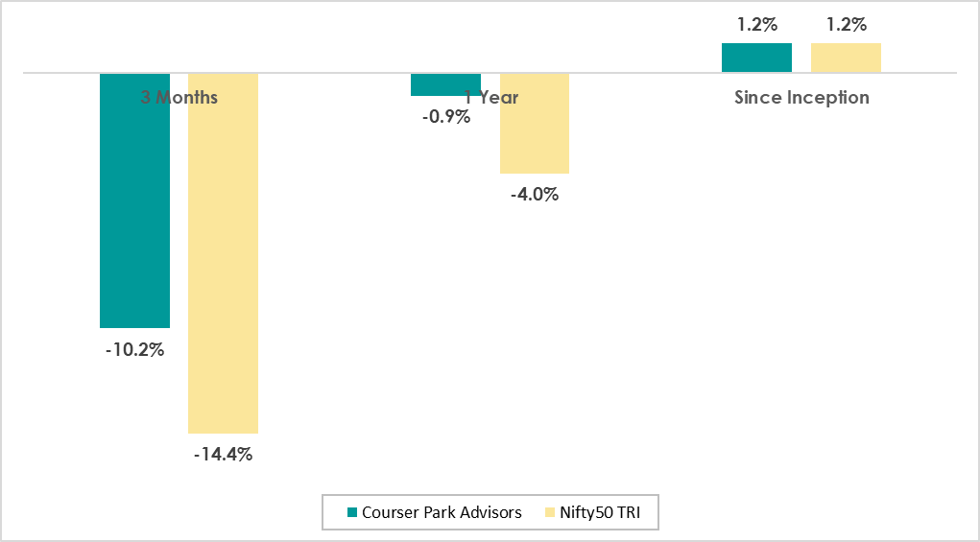The height and width of the screenshot is (542, 980).
Task: Click the Since Inception yellow bar
Action: (846, 58)
